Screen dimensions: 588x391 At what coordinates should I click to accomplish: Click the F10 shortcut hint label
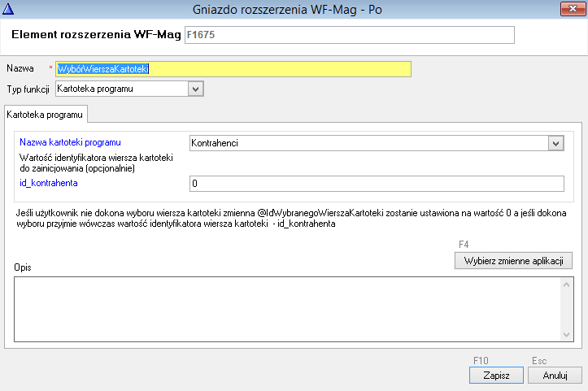click(481, 361)
